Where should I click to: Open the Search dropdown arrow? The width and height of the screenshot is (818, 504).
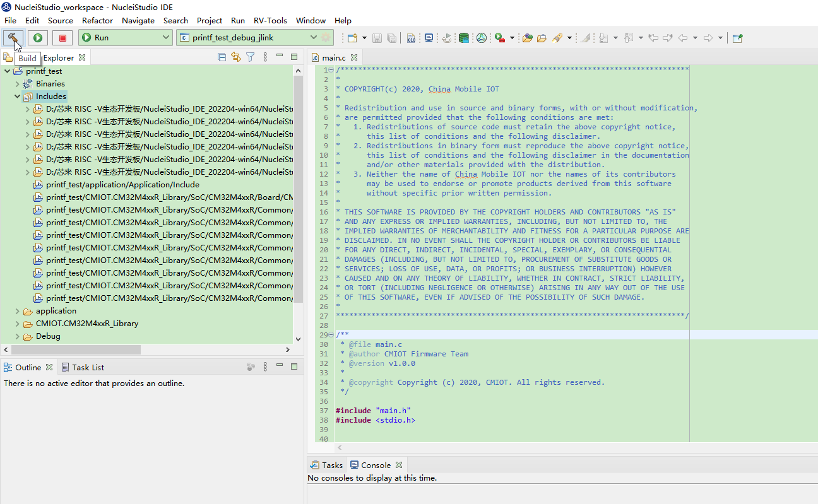[x=569, y=38]
